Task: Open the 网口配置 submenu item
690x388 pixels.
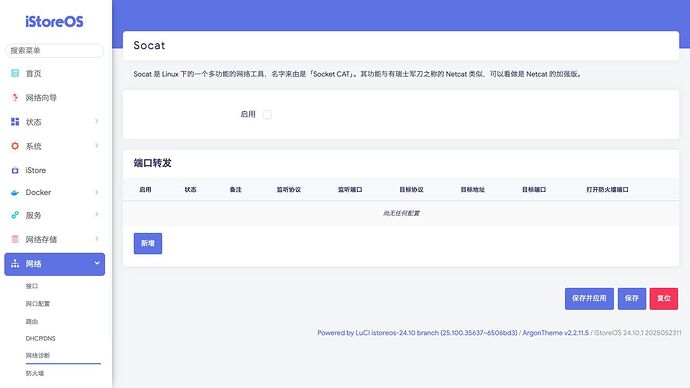Action: click(x=38, y=304)
